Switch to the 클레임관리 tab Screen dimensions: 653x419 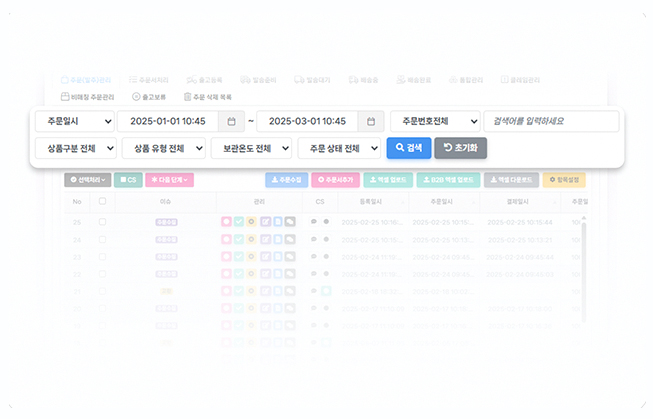pos(520,80)
